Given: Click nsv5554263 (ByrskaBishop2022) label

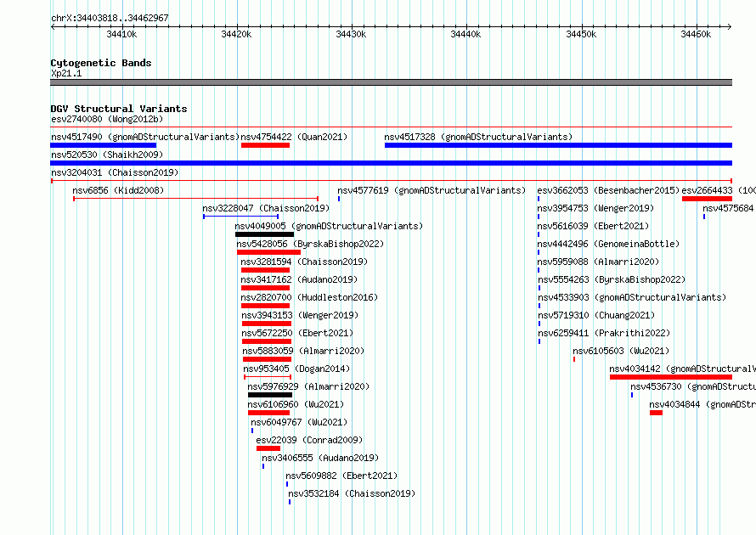Looking at the screenshot, I should (x=612, y=279).
